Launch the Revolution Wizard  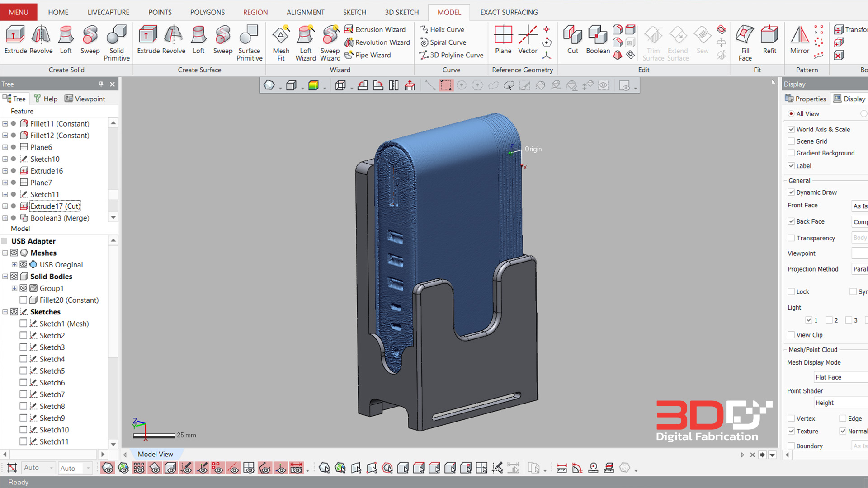point(377,42)
